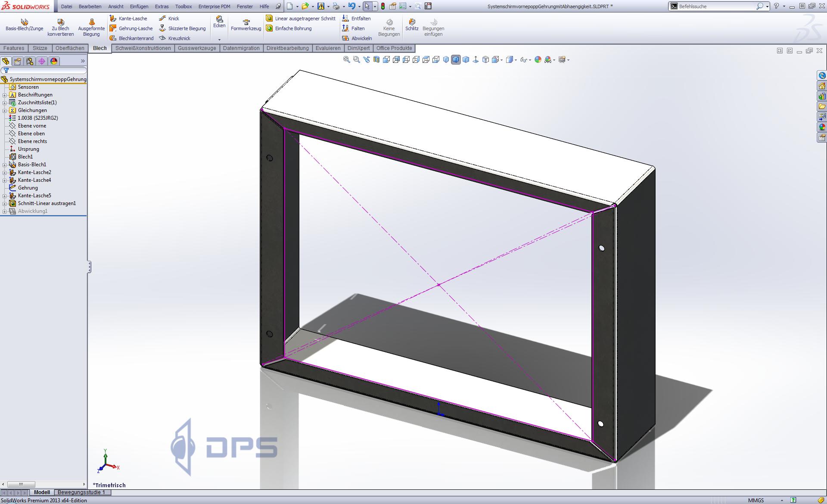827x504 pixels.
Task: Toggle the Schlitz tool
Action: click(x=412, y=25)
